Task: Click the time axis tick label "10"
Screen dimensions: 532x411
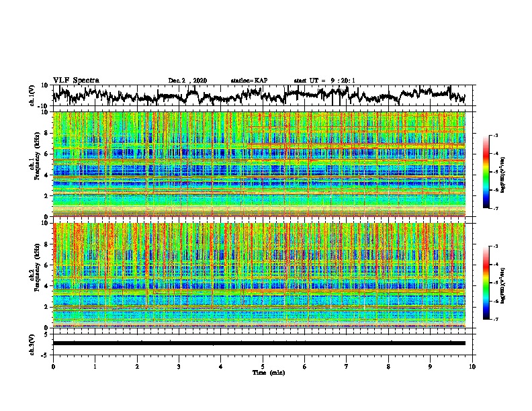Action: (x=472, y=367)
